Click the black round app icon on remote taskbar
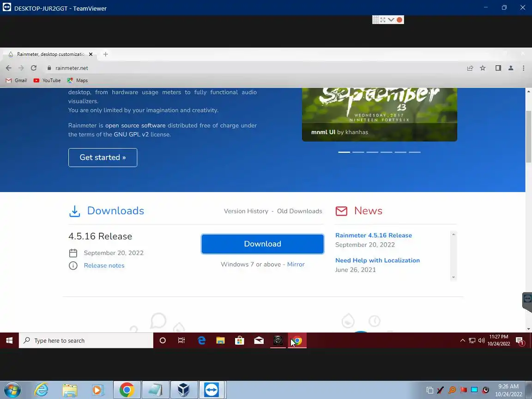The width and height of the screenshot is (532, 399). click(278, 340)
